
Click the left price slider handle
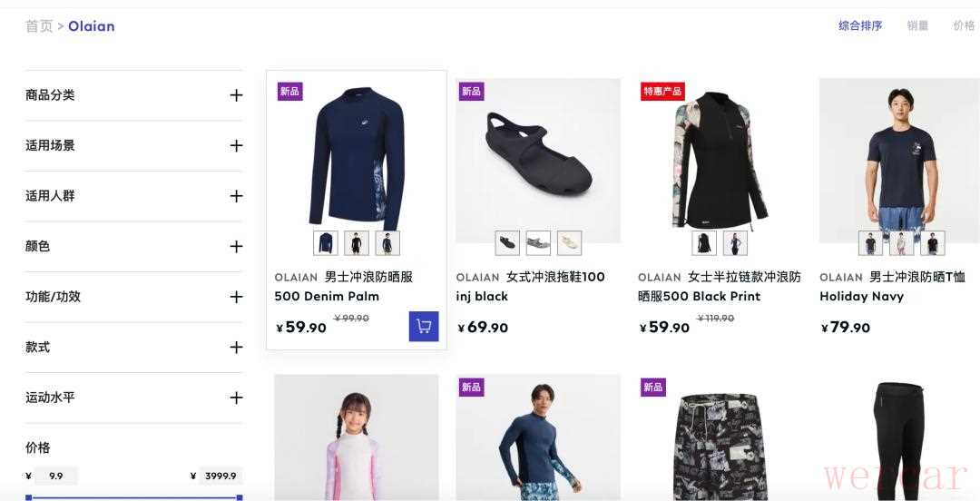(x=29, y=497)
